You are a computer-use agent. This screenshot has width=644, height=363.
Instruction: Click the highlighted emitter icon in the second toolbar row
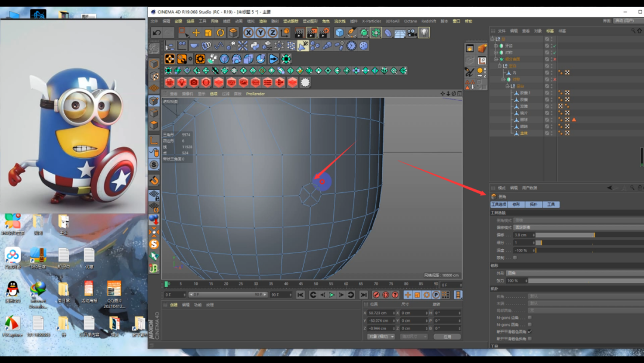click(x=303, y=45)
